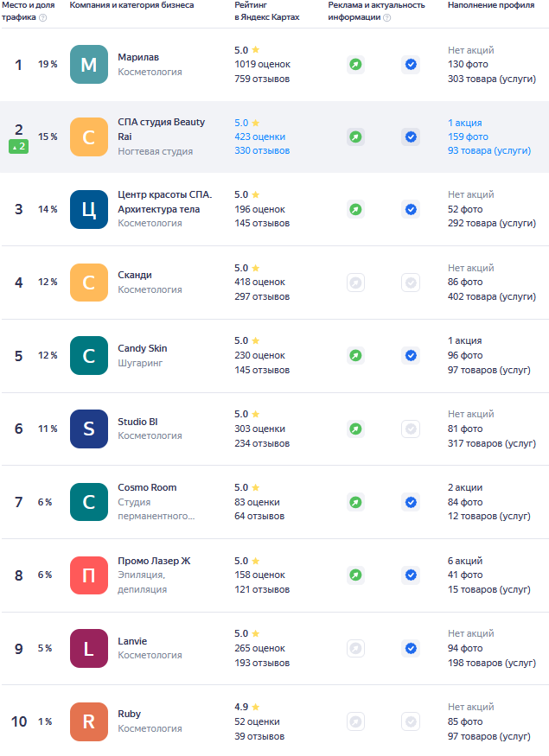Click the green rank change badge '2'

(18, 147)
